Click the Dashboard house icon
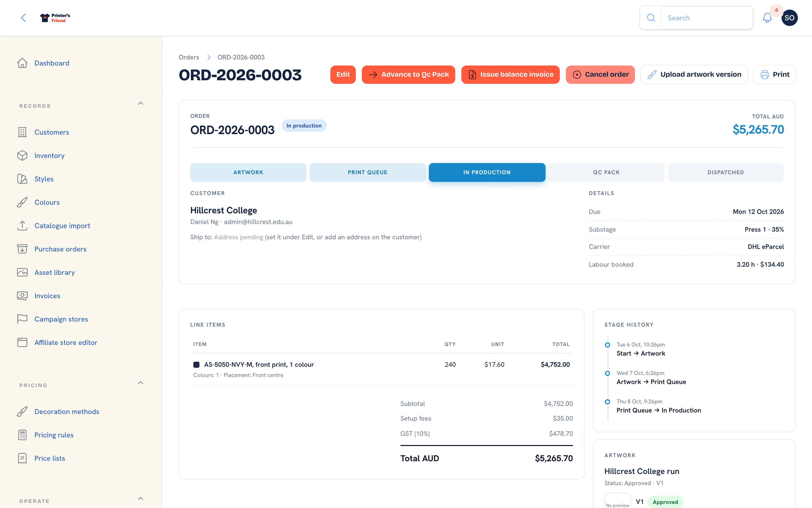This screenshot has height=508, width=812. 22,63
